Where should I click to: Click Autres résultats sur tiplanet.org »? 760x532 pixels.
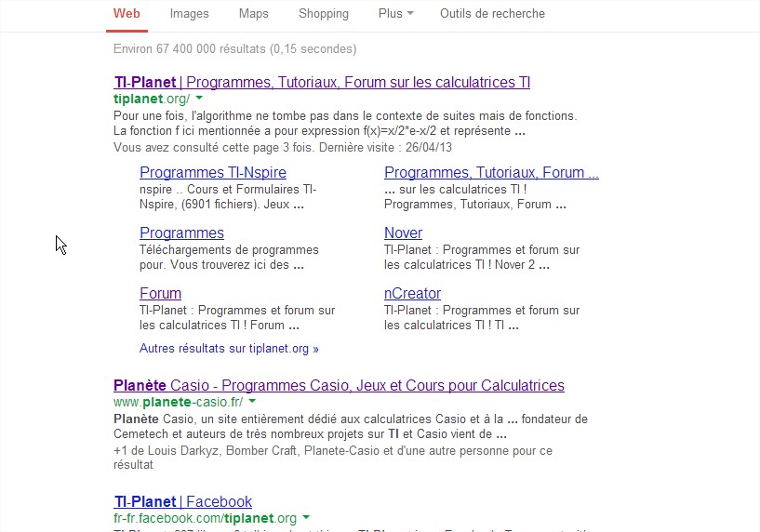[229, 349]
